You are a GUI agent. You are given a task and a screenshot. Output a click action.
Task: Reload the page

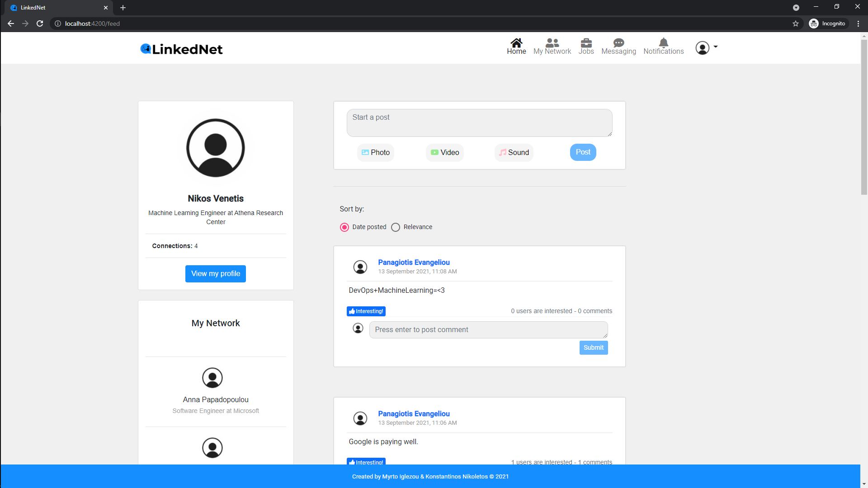tap(40, 23)
